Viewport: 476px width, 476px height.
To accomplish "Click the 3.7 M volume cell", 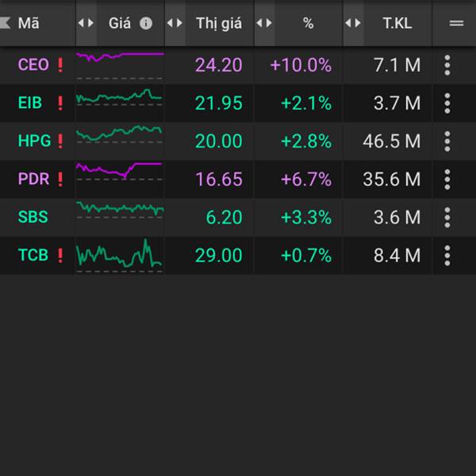I will tap(397, 103).
